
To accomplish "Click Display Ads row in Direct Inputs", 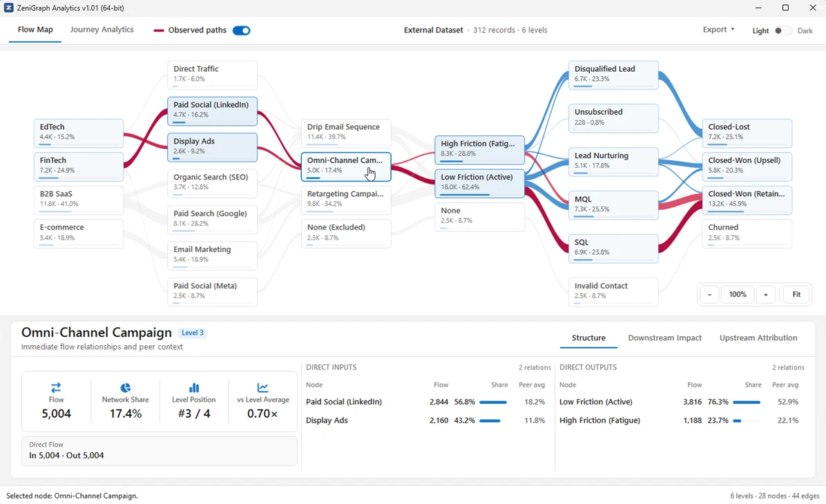I will pyautogui.click(x=425, y=420).
